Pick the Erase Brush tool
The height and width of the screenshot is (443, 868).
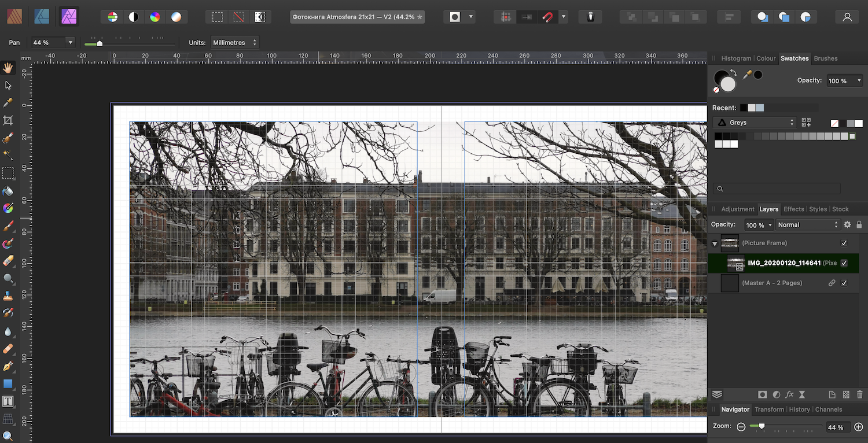(8, 261)
